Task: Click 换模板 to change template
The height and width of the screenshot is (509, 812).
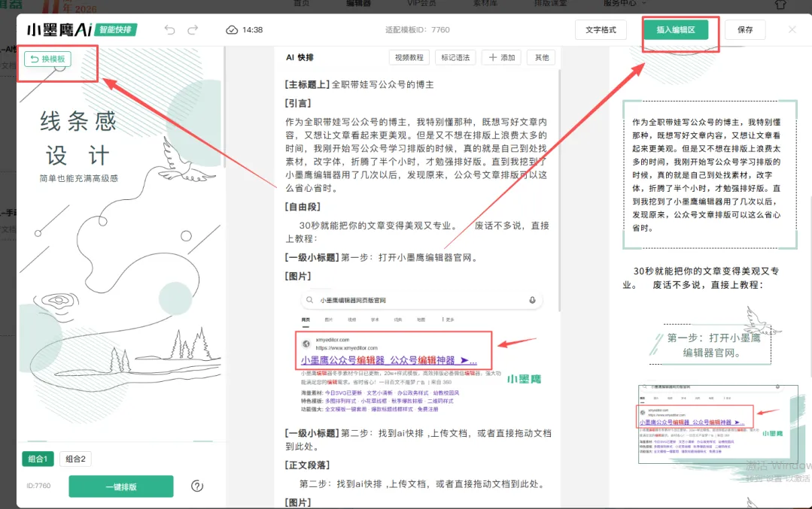Action: [x=47, y=59]
